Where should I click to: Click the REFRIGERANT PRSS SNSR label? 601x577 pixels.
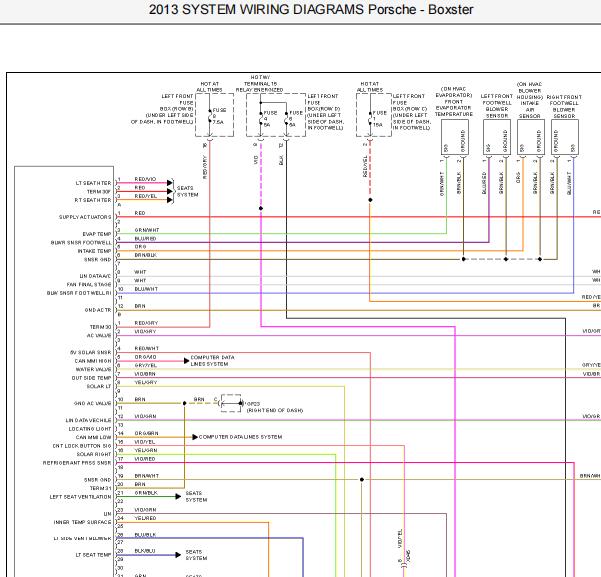[77, 463]
